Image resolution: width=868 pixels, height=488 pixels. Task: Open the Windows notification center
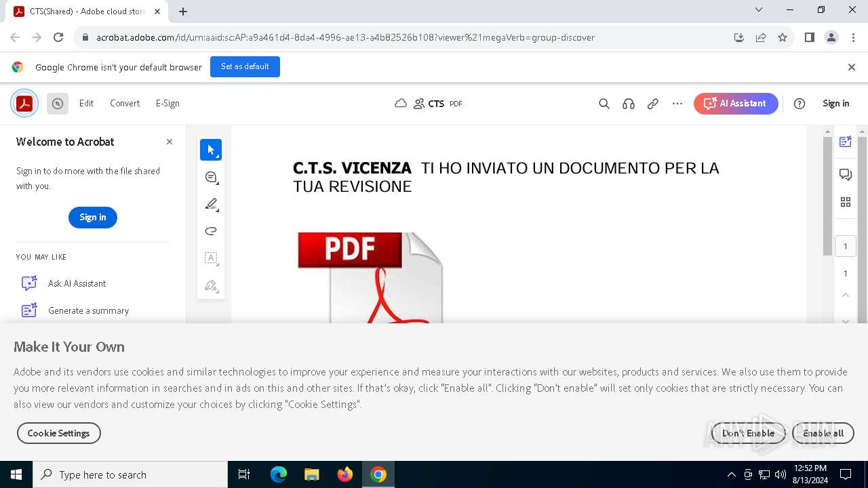tap(846, 474)
